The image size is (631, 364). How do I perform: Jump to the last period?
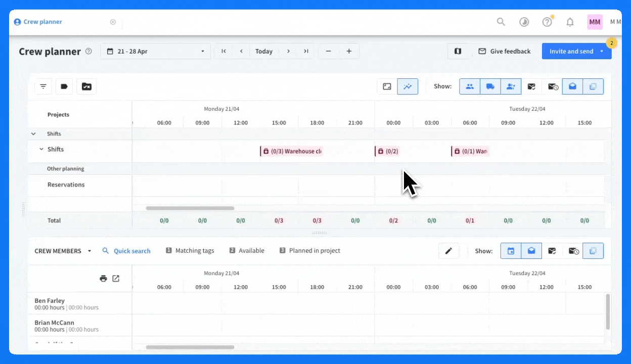(306, 51)
